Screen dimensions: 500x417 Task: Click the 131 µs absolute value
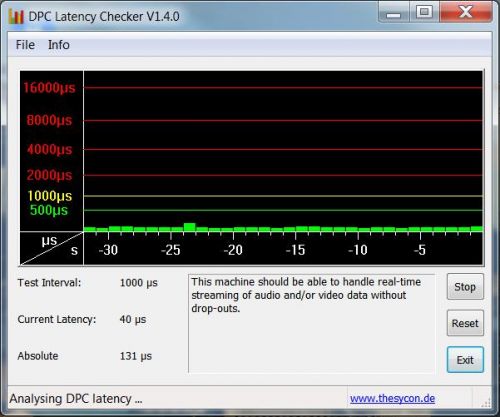point(136,356)
